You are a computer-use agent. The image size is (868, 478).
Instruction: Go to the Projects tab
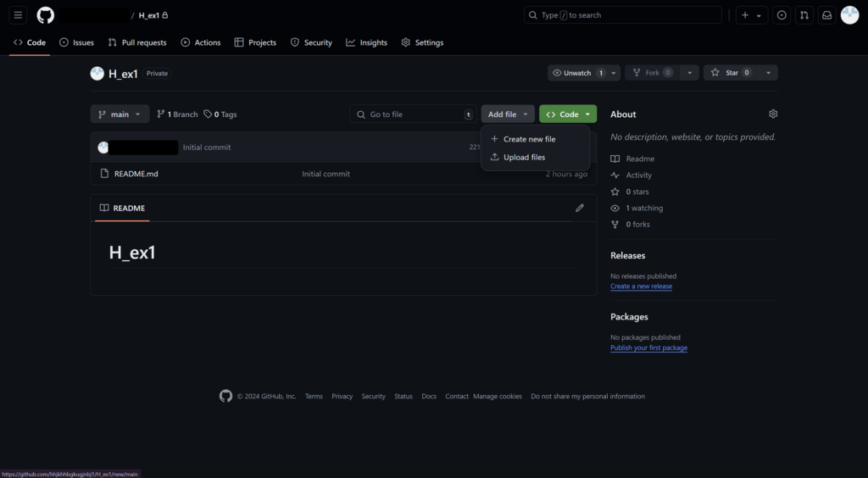[x=255, y=42]
